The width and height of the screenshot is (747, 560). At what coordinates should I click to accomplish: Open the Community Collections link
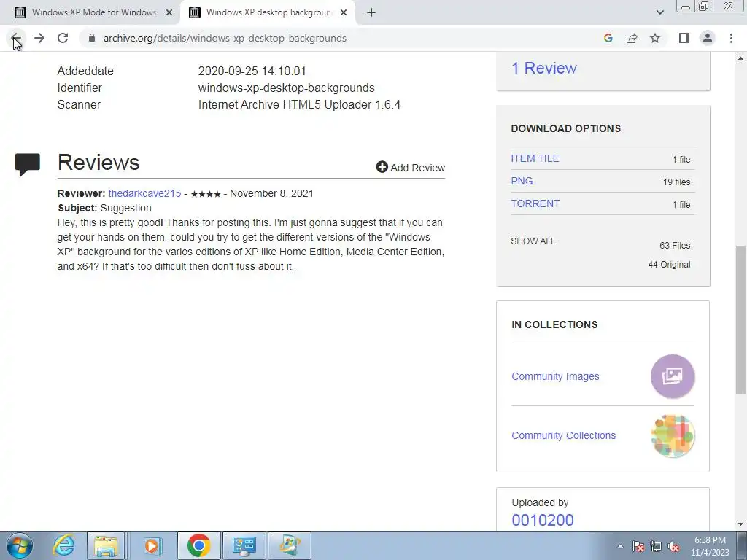[563, 435]
